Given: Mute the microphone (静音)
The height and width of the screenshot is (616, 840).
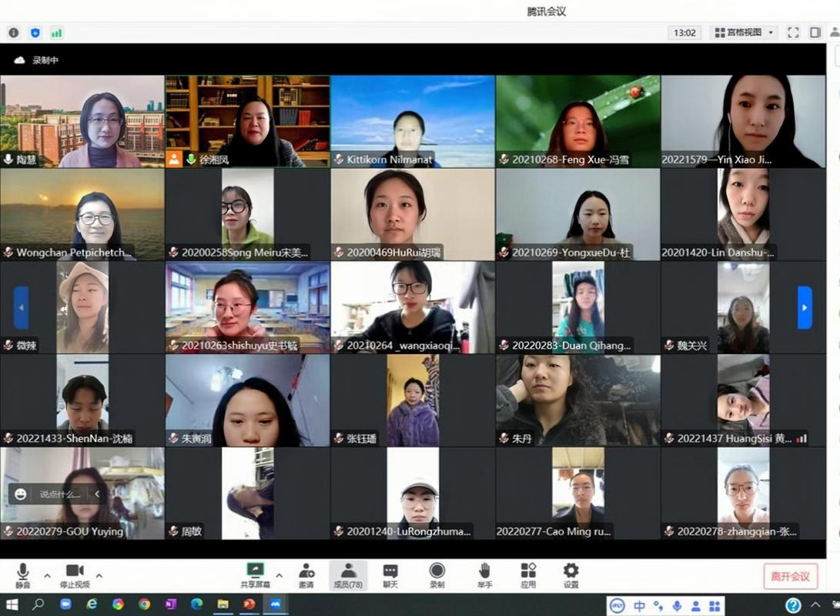Looking at the screenshot, I should pyautogui.click(x=23, y=574).
